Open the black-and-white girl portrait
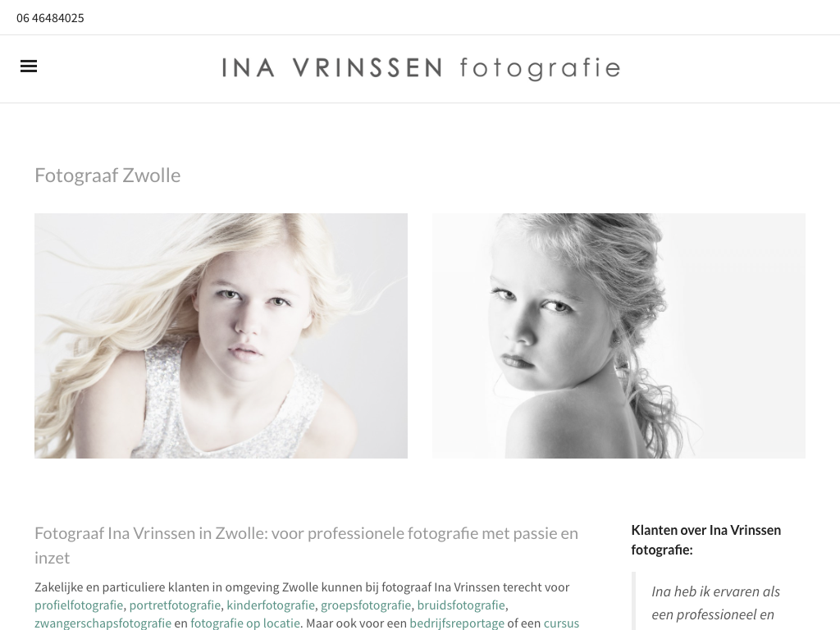The image size is (840, 630). pyautogui.click(x=619, y=336)
